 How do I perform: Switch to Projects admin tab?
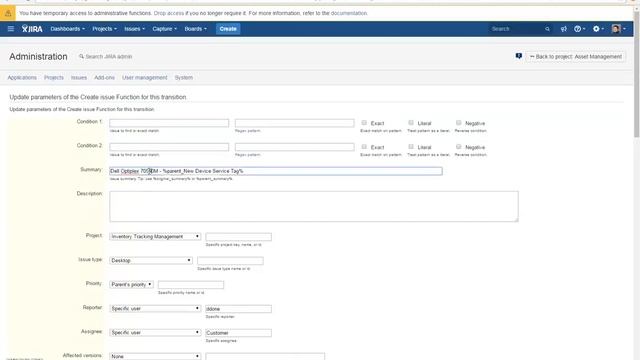[54, 78]
